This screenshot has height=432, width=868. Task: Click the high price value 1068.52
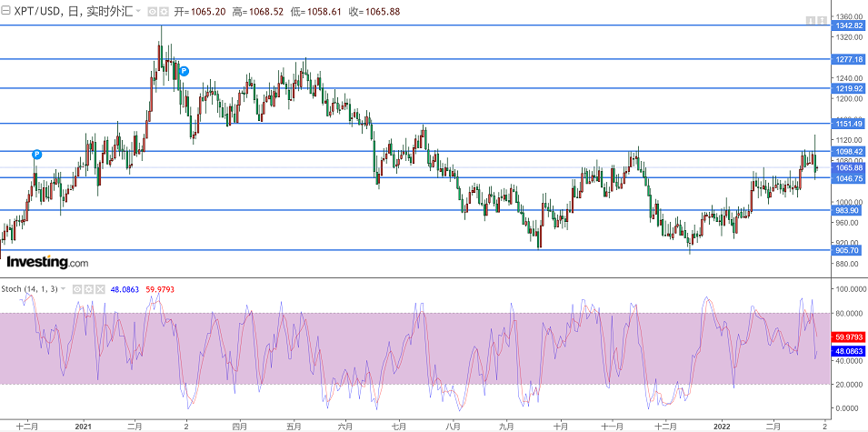tap(266, 12)
